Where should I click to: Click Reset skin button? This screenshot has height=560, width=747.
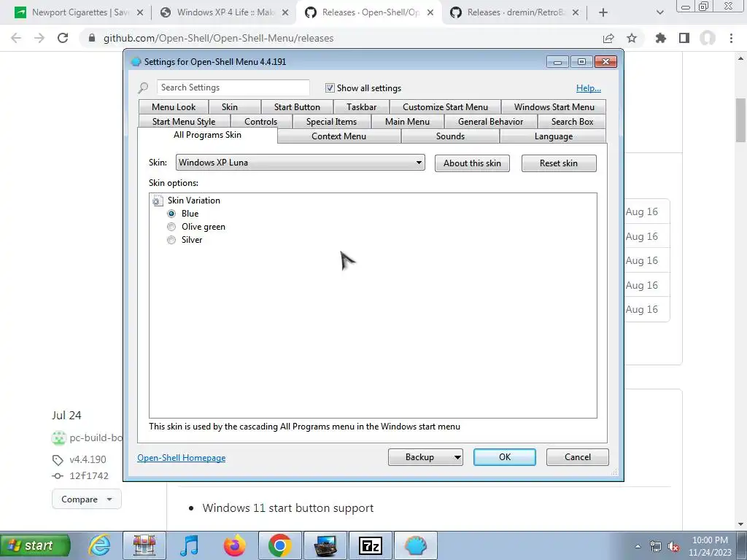pos(559,163)
